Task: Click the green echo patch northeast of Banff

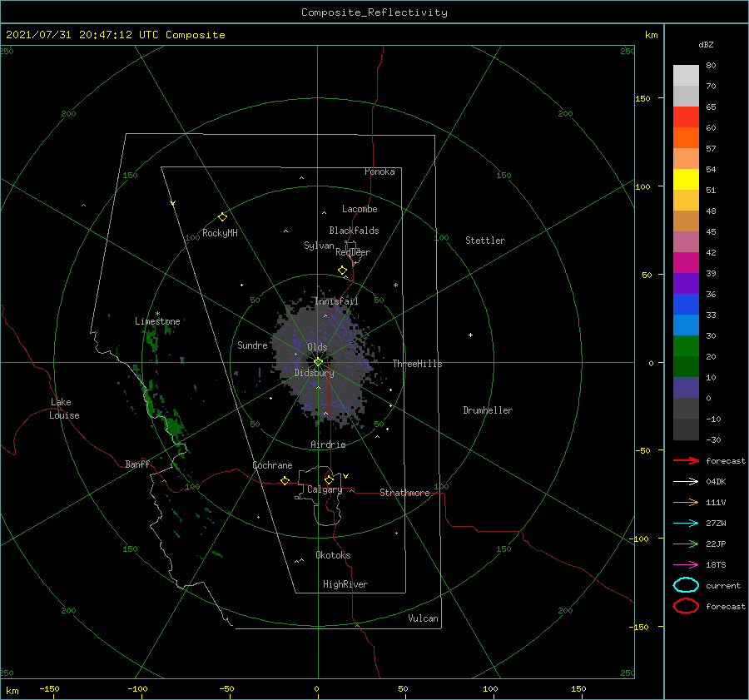Action: 172,424
